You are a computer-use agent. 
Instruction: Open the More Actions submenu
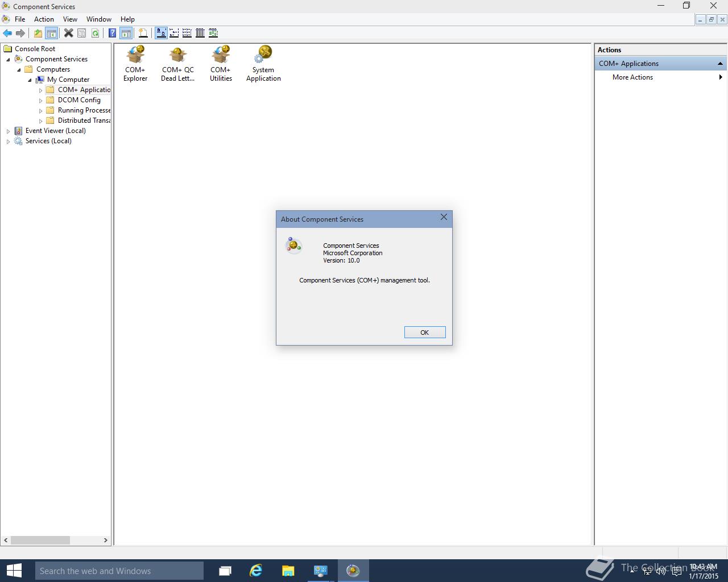(x=660, y=77)
